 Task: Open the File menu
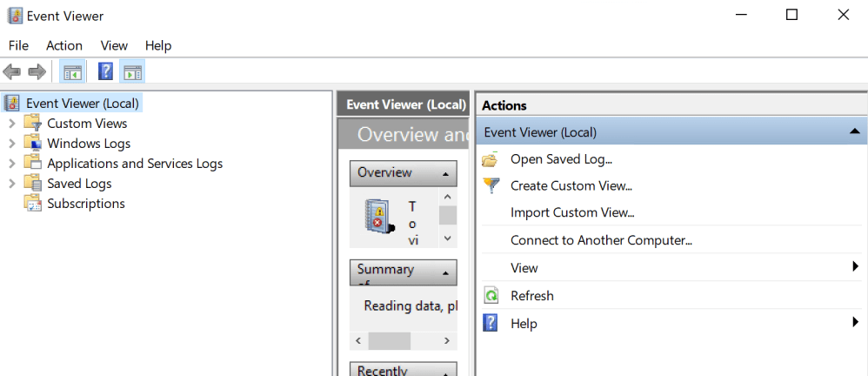pos(18,45)
